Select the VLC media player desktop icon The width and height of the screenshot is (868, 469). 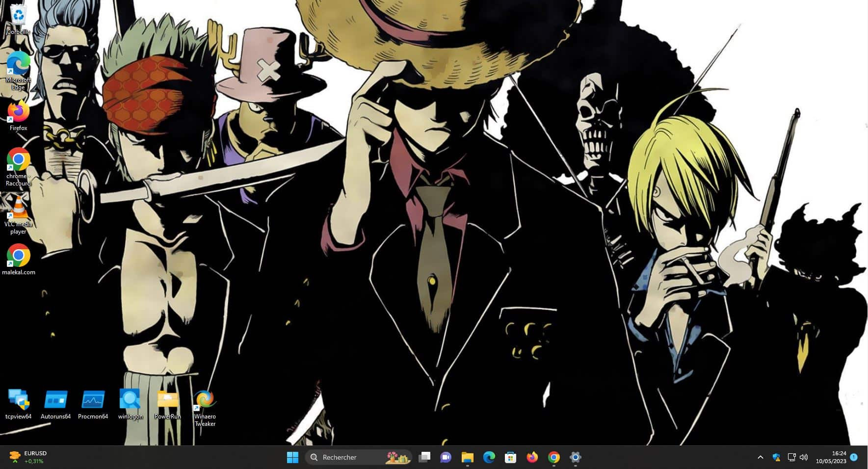(x=18, y=214)
